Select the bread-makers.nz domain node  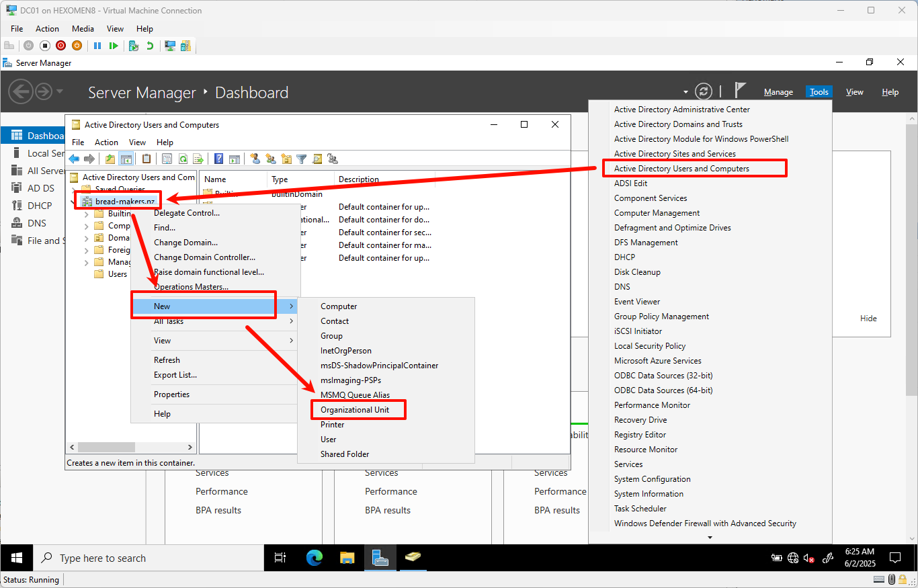pos(125,202)
